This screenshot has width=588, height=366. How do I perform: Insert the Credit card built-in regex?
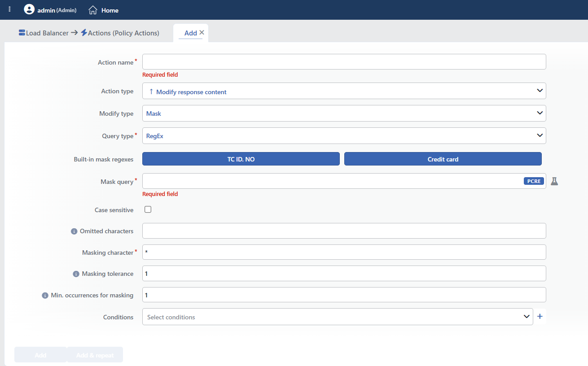443,159
